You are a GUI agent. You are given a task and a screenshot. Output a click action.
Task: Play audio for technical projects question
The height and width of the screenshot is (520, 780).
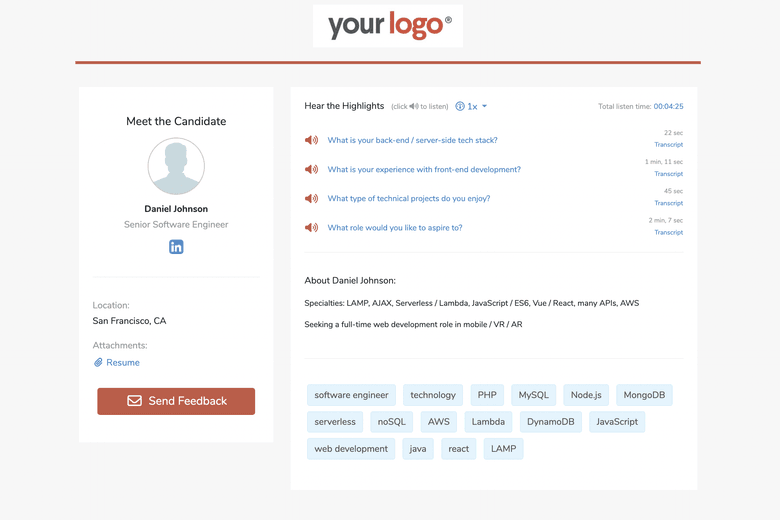pos(311,199)
